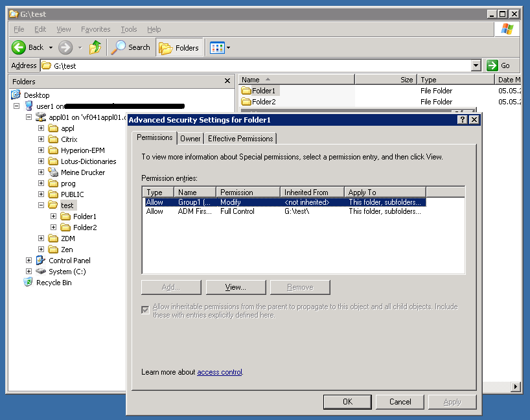Select the Recycle Bin icon
Screen dimensions: 530x420
click(29, 282)
